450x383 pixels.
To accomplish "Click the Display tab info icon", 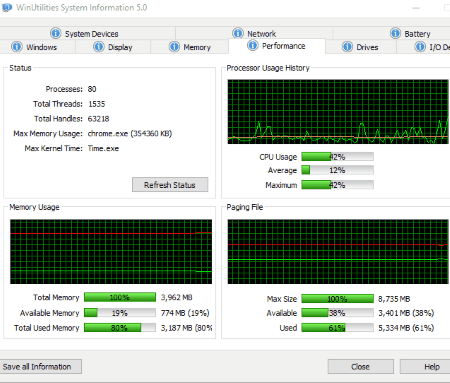I will 99,47.
